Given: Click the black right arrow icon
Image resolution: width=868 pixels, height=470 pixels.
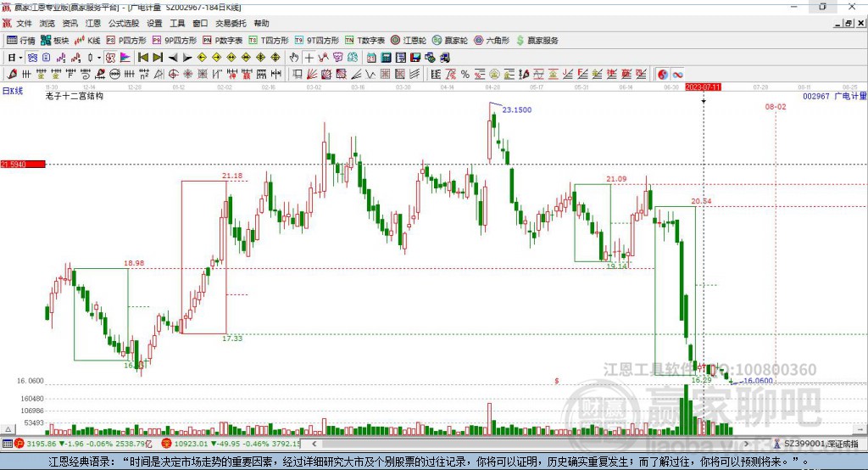Looking at the screenshot, I should [187, 58].
